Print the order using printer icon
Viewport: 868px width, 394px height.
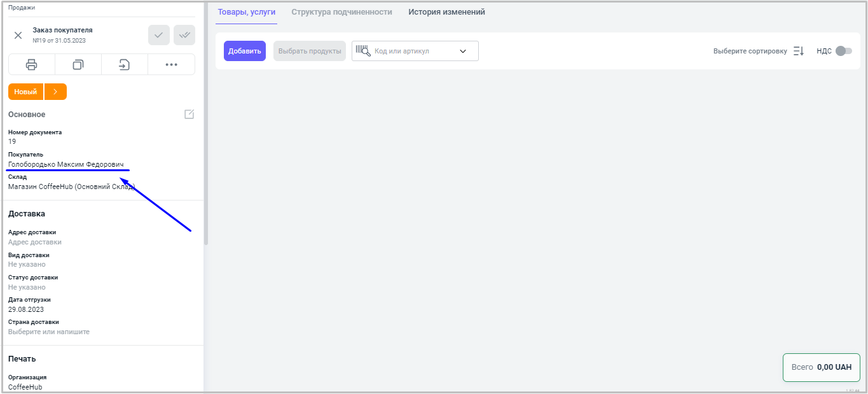click(x=31, y=64)
